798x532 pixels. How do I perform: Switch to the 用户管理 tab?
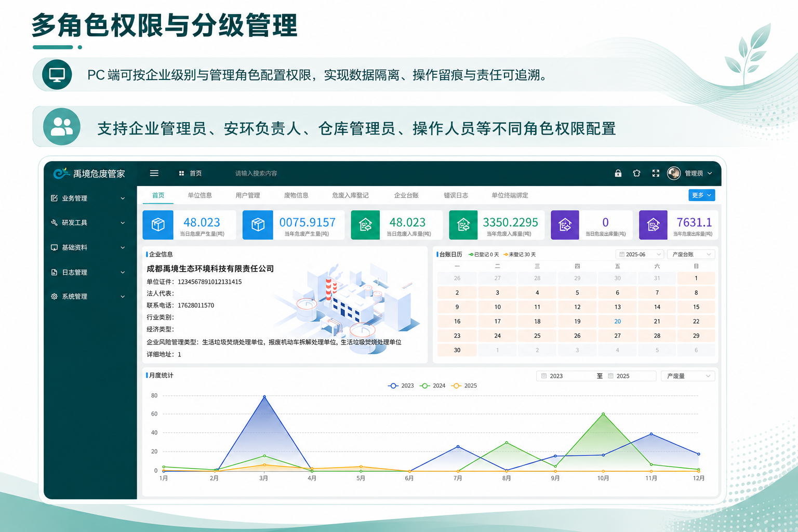pos(248,195)
